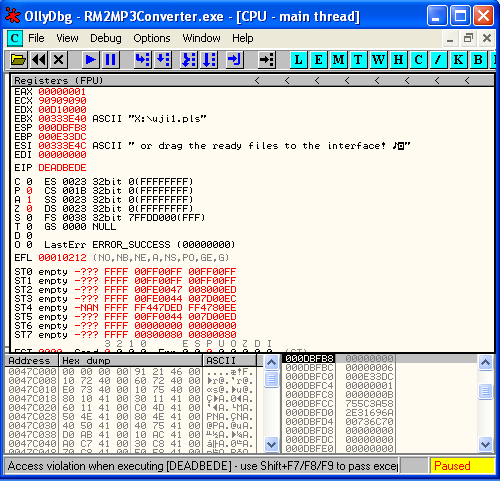
Task: Open the Log window (L button)
Action: pyautogui.click(x=299, y=60)
